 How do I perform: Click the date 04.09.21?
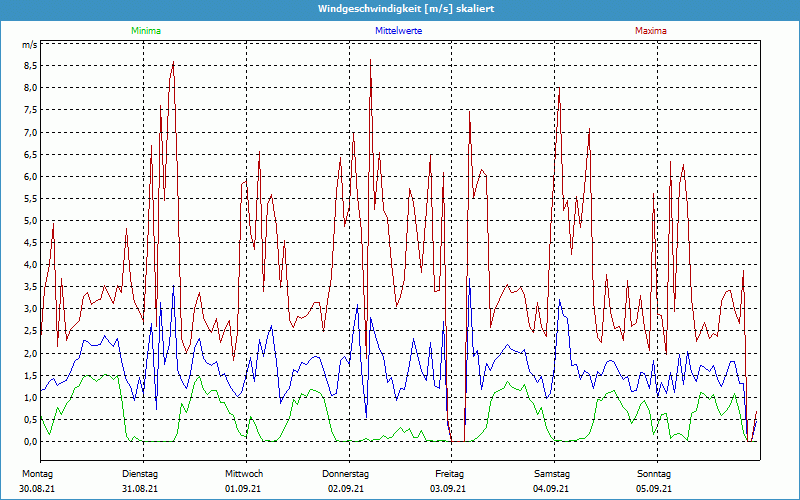(x=551, y=489)
